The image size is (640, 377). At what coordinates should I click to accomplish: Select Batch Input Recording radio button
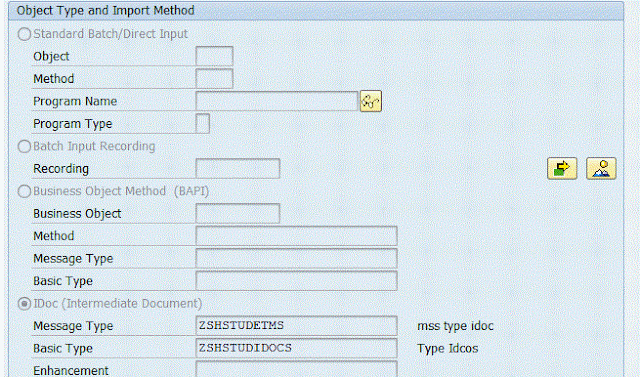(x=24, y=146)
